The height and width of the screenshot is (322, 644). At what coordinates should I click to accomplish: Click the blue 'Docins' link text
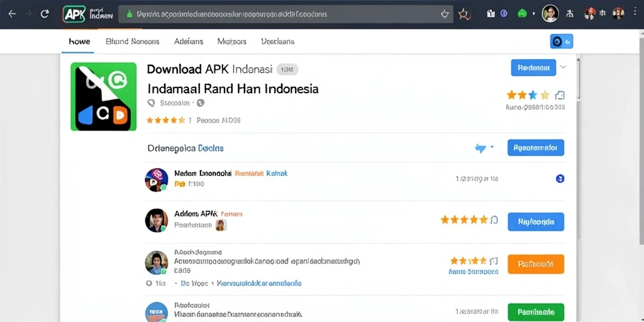tap(211, 148)
